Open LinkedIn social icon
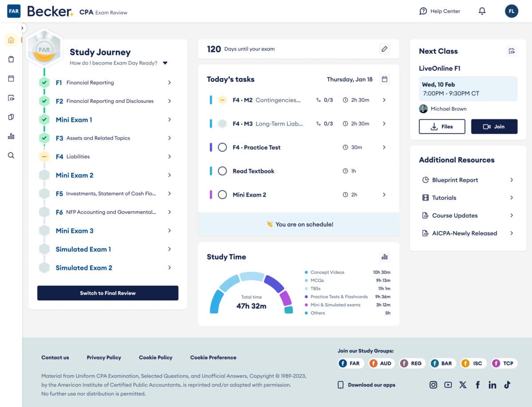532x407 pixels. (492, 385)
